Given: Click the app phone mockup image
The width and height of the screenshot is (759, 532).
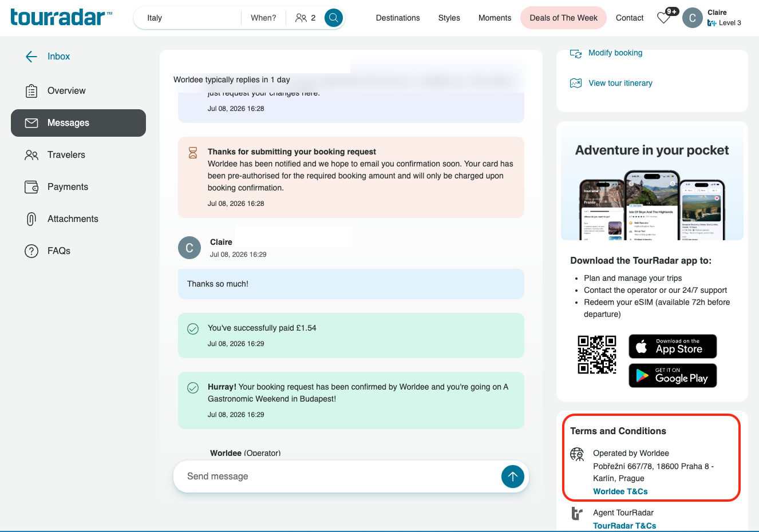Looking at the screenshot, I should pos(653,205).
